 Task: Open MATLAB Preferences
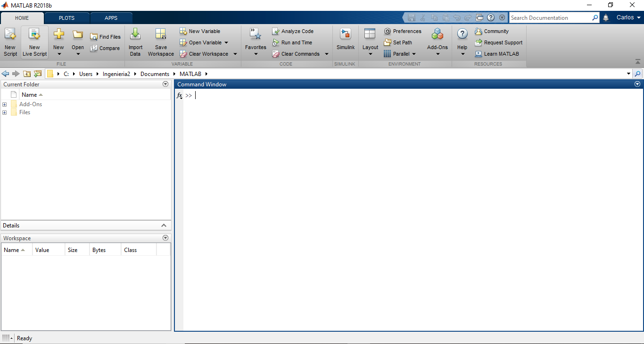(403, 31)
